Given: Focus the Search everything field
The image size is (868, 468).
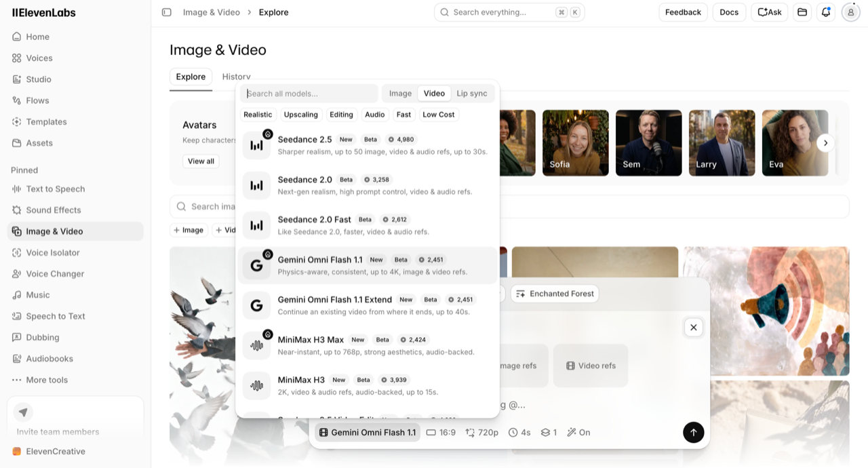Looking at the screenshot, I should pos(509,12).
